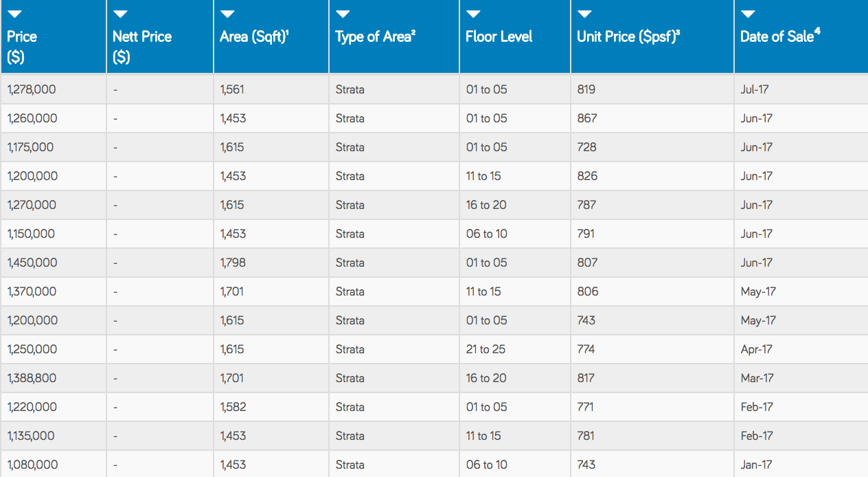Click the sort arrow above Date of Sale
This screenshot has width=868, height=477.
pos(749,14)
